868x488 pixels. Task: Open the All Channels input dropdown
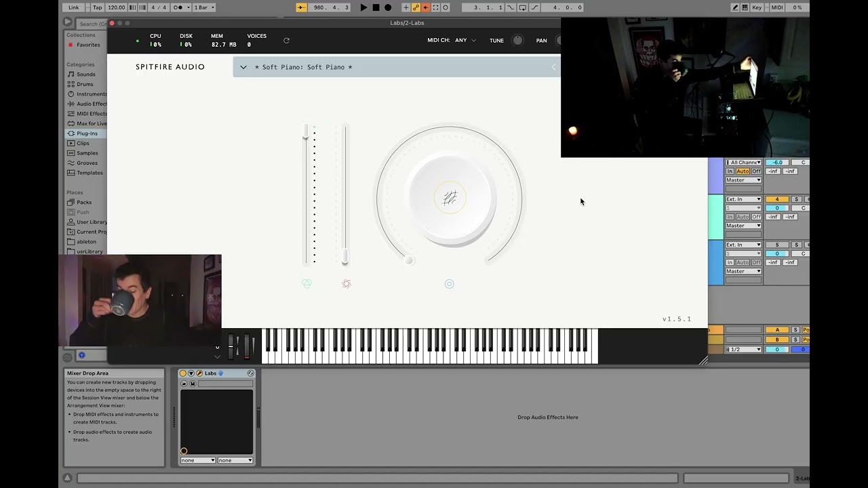point(744,163)
